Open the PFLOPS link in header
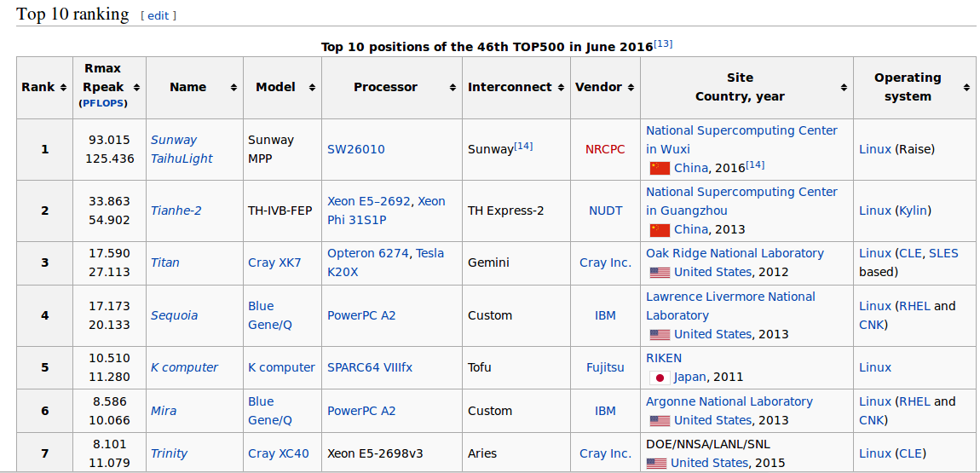 [103, 104]
